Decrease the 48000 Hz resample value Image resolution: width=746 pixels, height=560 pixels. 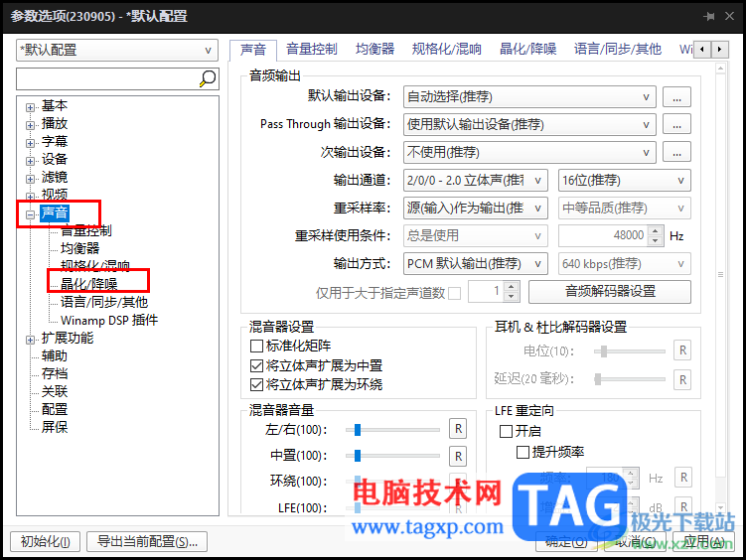pyautogui.click(x=656, y=240)
